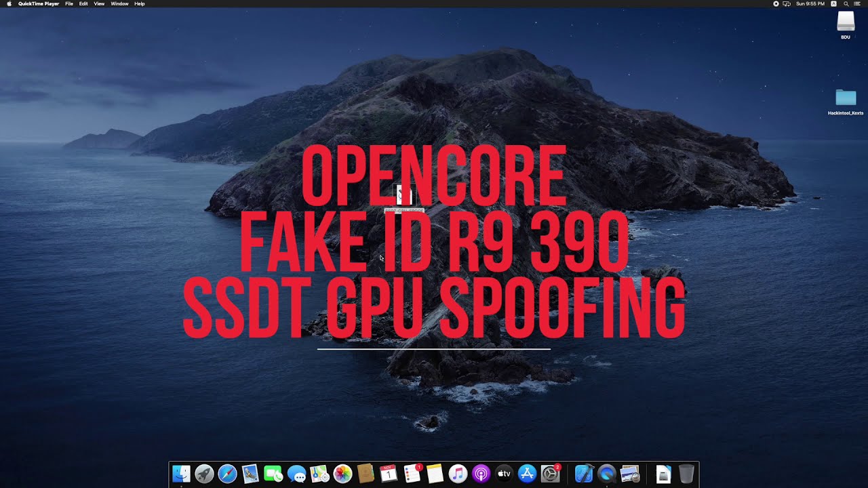
Task: Open Xcode hammer icon in dock
Action: pyautogui.click(x=584, y=474)
